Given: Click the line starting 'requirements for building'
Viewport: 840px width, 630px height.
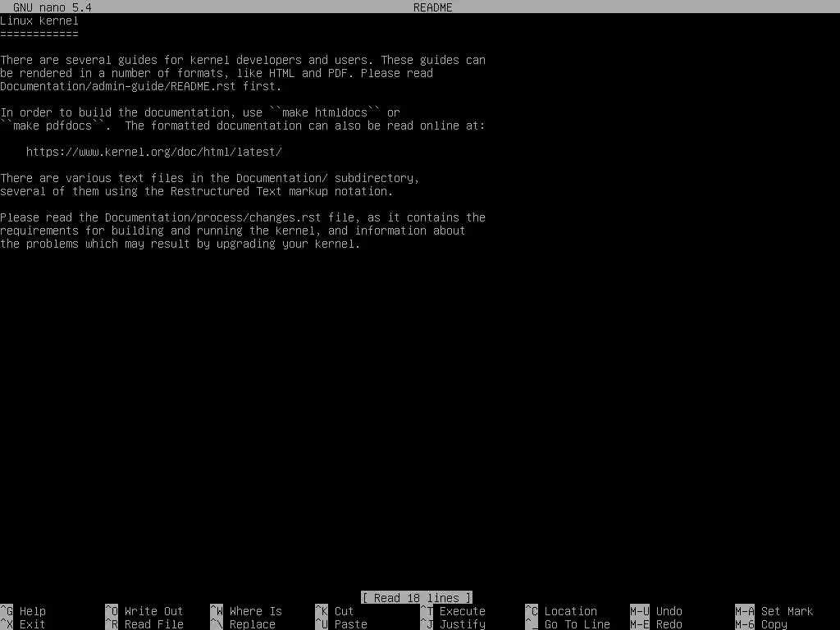Looking at the screenshot, I should point(232,231).
